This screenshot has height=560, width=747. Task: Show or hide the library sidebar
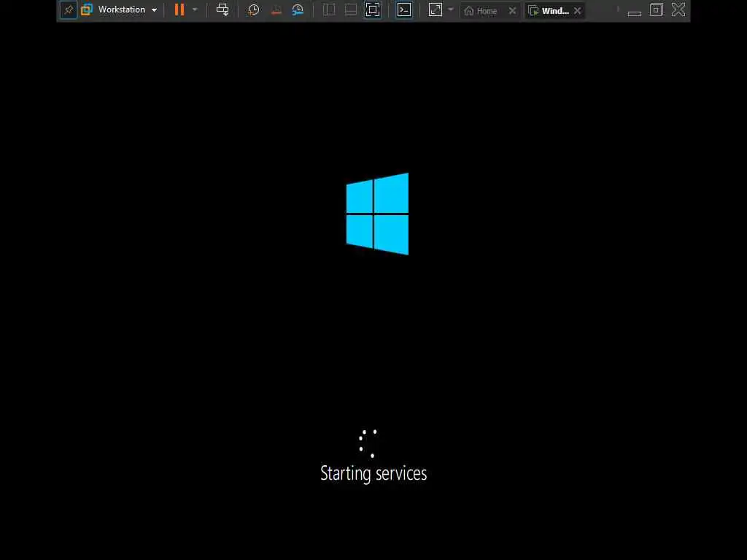pyautogui.click(x=329, y=10)
